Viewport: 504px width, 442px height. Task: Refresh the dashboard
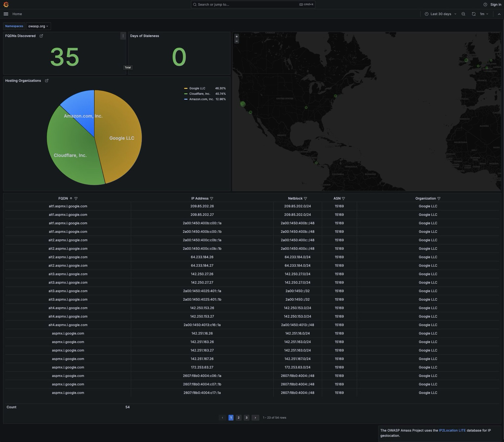click(x=473, y=14)
